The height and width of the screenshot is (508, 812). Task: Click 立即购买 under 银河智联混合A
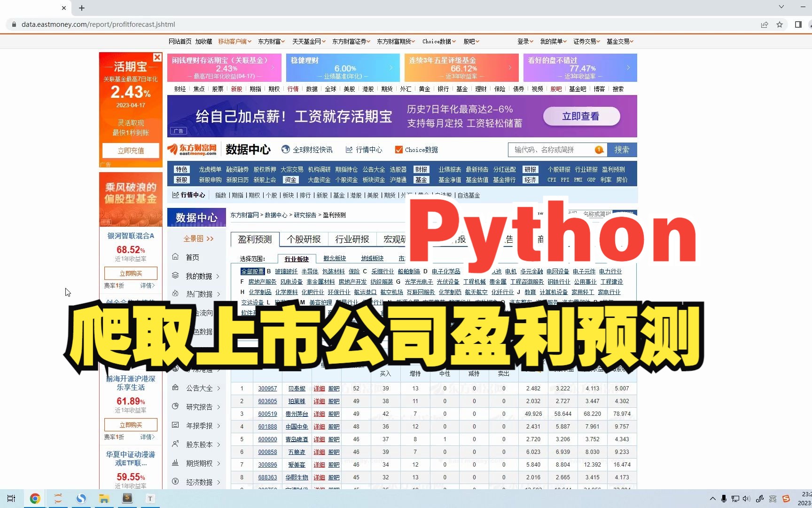pyautogui.click(x=131, y=273)
